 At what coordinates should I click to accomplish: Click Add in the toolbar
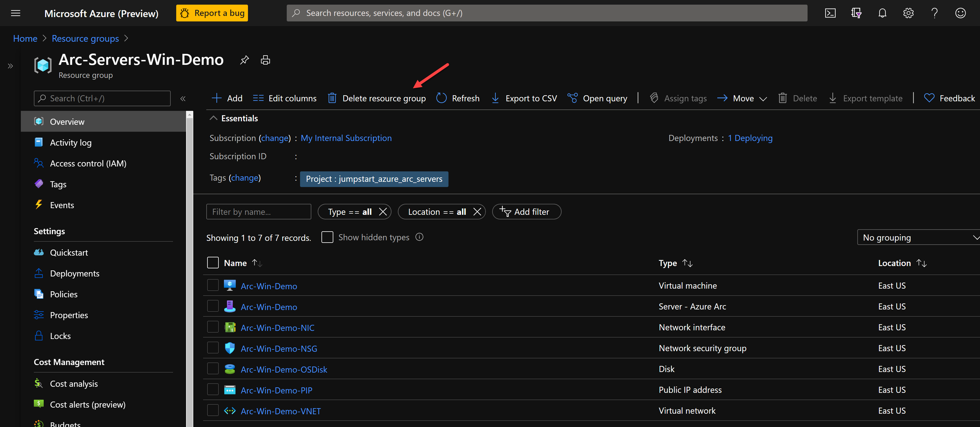coord(227,98)
